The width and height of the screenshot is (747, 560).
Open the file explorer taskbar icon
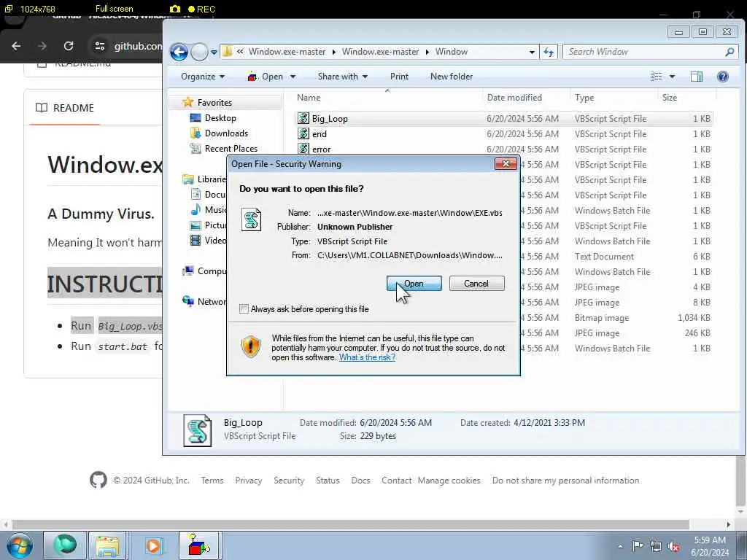(108, 545)
